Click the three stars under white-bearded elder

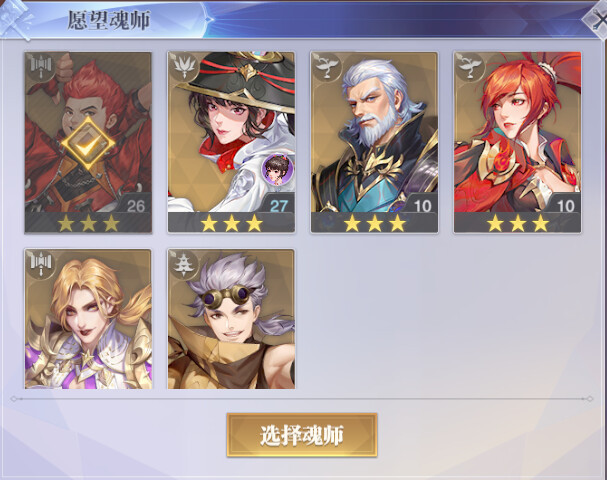pyautogui.click(x=374, y=224)
